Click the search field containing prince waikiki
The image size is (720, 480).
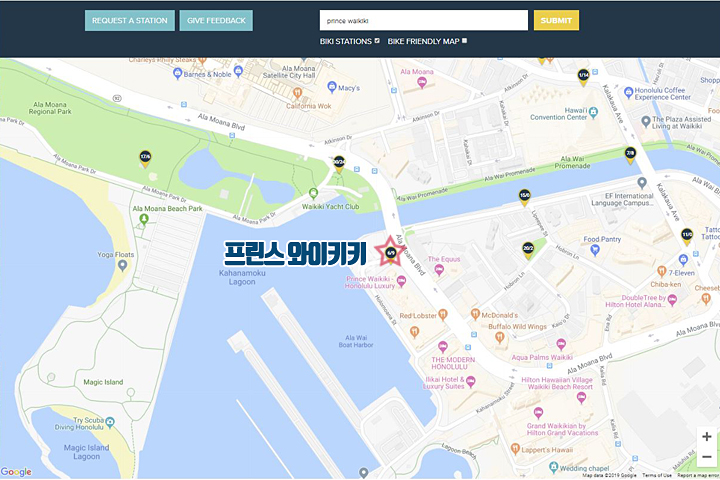[423, 20]
